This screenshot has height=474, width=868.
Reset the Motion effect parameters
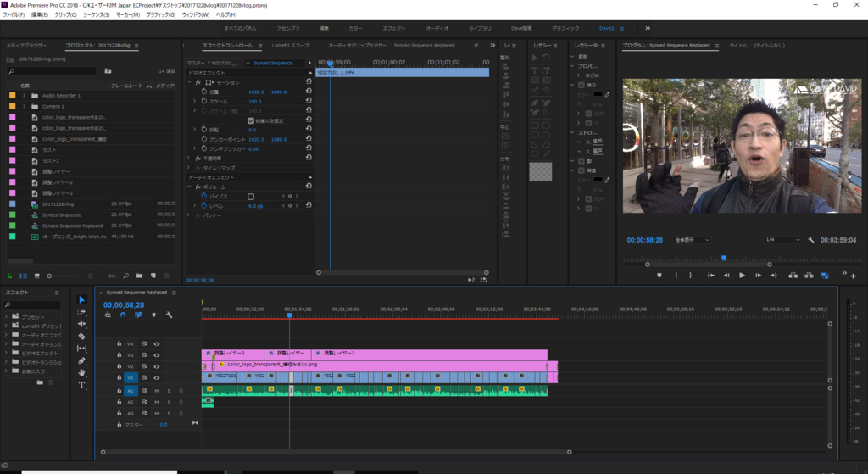pyautogui.click(x=309, y=82)
